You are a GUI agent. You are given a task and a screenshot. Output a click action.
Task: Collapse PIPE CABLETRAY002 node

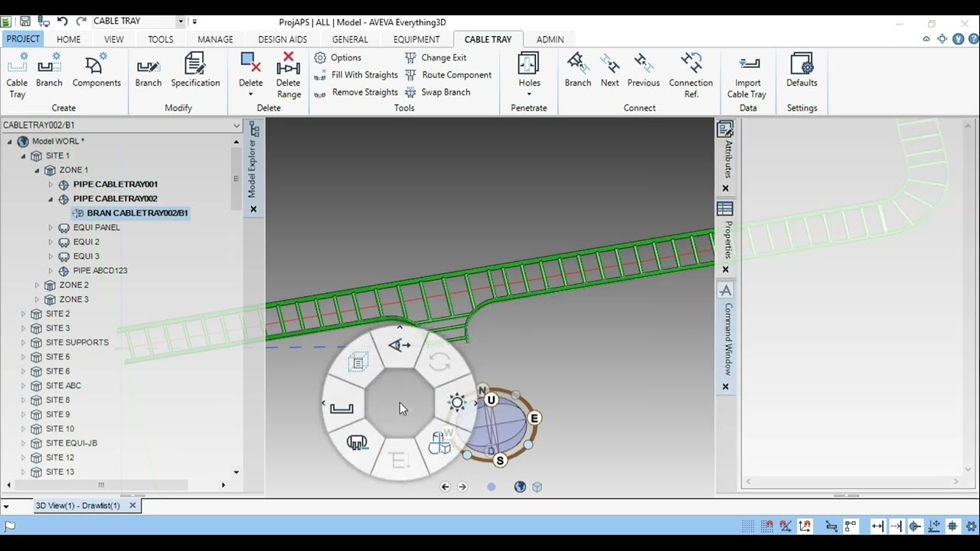coord(51,199)
